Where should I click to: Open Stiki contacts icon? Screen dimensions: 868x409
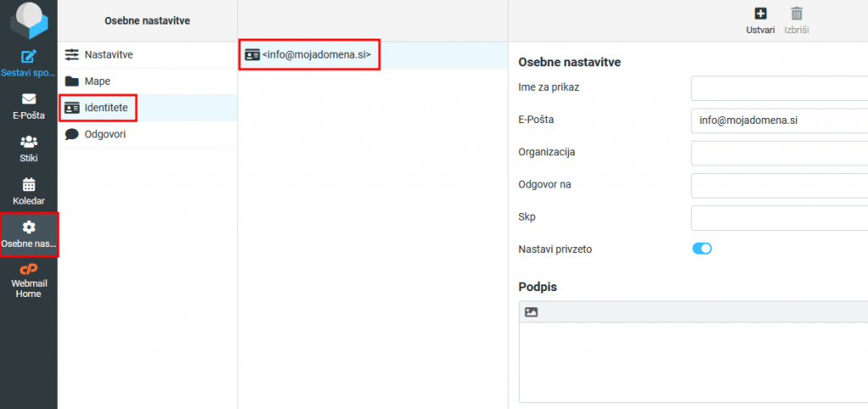[28, 142]
